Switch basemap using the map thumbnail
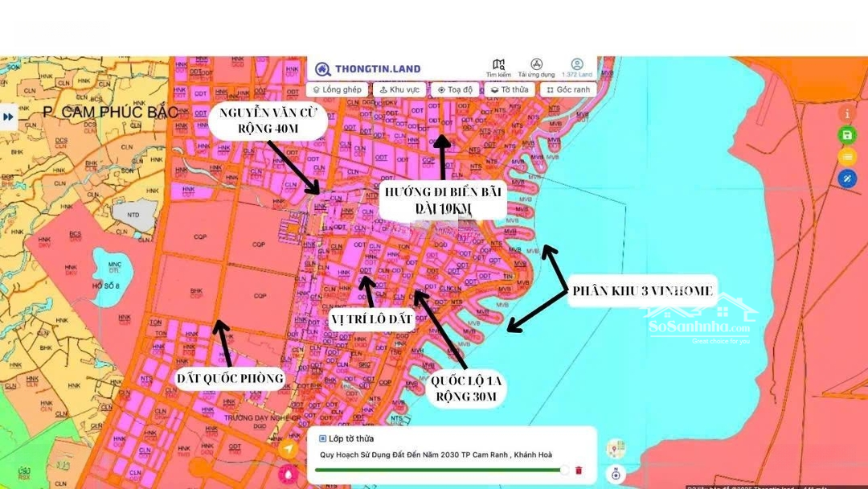Screen dimensions: 868x489 point(616,449)
